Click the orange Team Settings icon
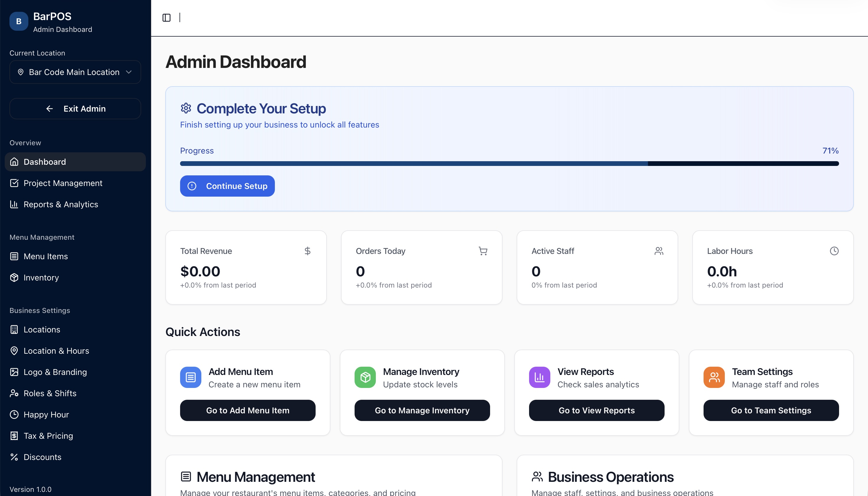 pyautogui.click(x=714, y=377)
